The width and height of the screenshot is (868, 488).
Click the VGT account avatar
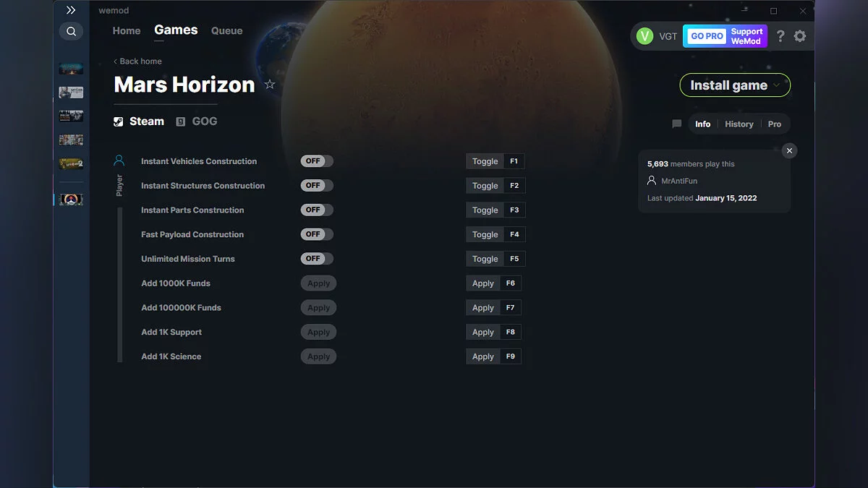click(x=644, y=35)
